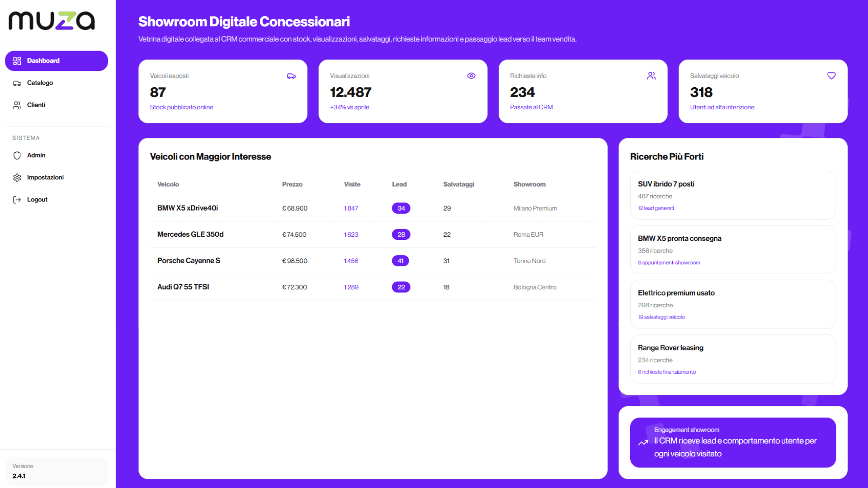Click '6 richieste finanziamento' link

point(666,372)
